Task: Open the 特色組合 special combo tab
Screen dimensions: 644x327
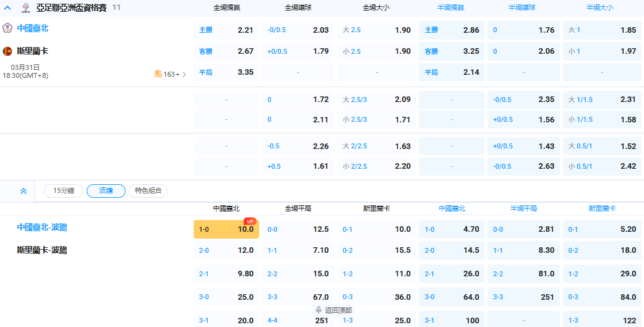Action: 148,191
